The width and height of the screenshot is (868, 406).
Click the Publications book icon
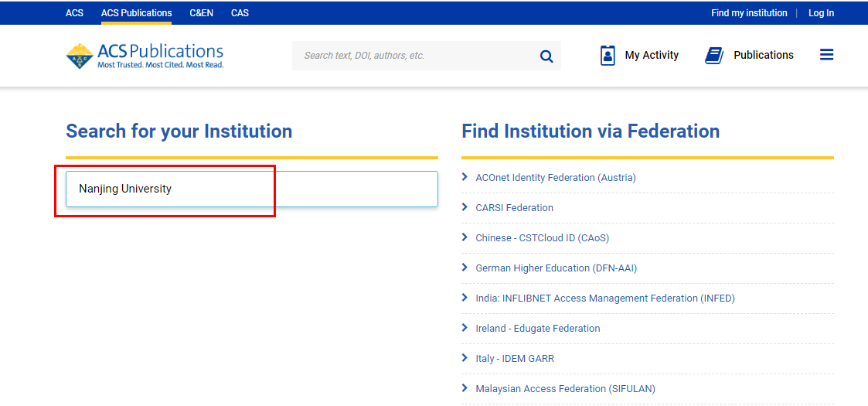714,56
